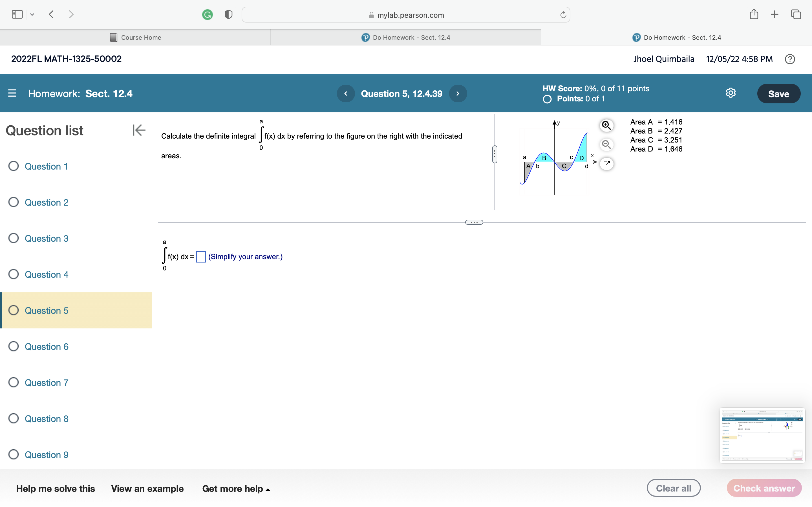Screen dimensions: 812x507
Task: Select Question 7 in the list
Action: pyautogui.click(x=46, y=383)
